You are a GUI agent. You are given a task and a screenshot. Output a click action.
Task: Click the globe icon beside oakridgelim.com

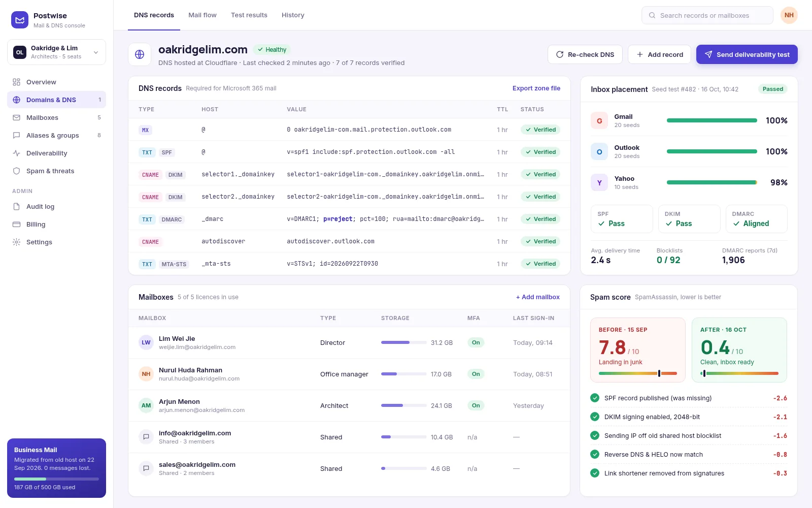point(140,54)
